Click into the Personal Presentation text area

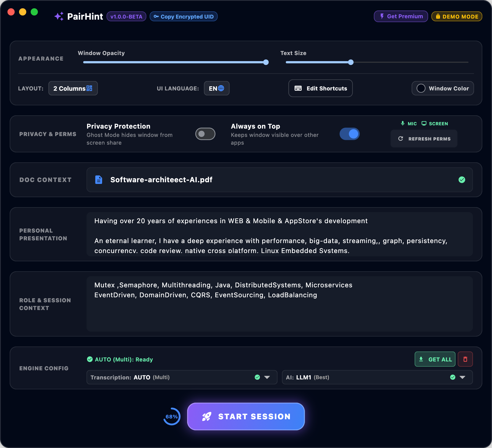pos(280,234)
